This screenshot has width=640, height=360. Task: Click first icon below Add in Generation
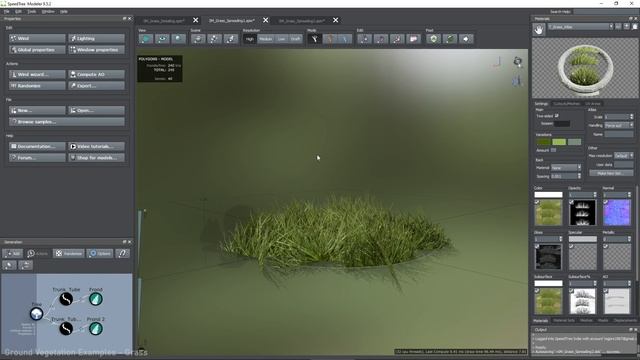[9, 265]
